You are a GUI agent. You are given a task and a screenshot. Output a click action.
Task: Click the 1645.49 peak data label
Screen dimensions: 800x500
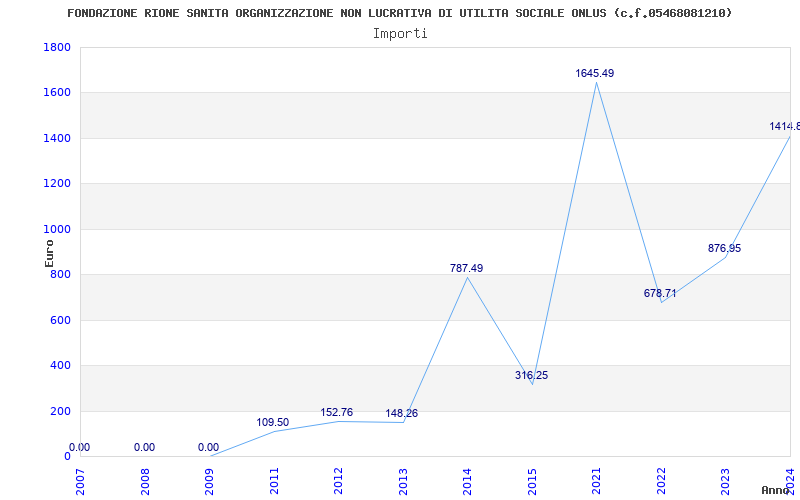pyautogui.click(x=595, y=73)
